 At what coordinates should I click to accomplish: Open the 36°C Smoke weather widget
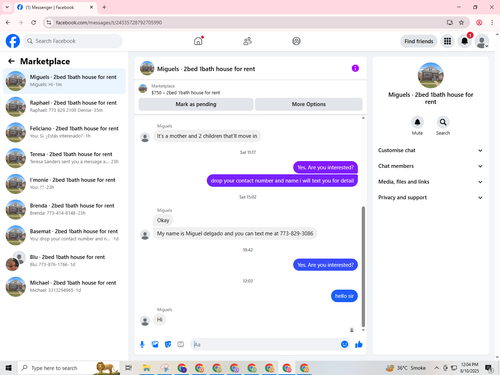(406, 368)
